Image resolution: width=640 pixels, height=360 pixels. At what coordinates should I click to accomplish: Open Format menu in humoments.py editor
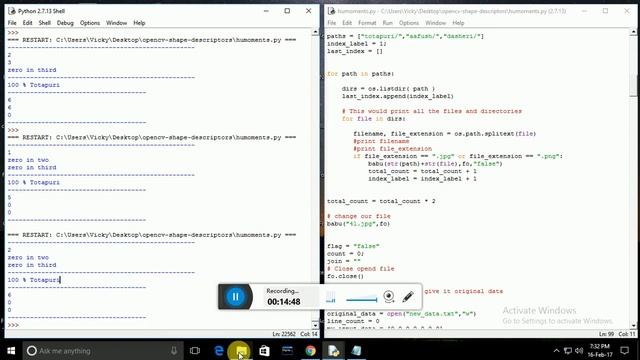coord(367,23)
